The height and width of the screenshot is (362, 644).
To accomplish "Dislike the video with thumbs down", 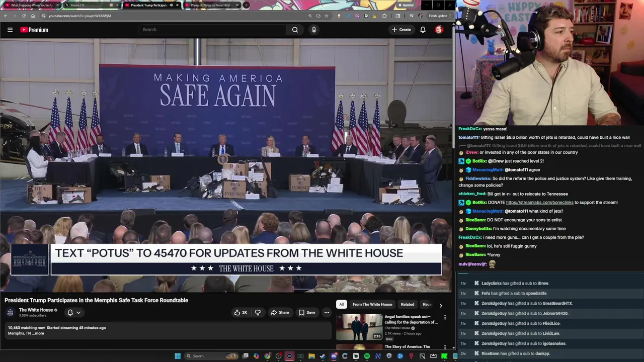I will (258, 312).
